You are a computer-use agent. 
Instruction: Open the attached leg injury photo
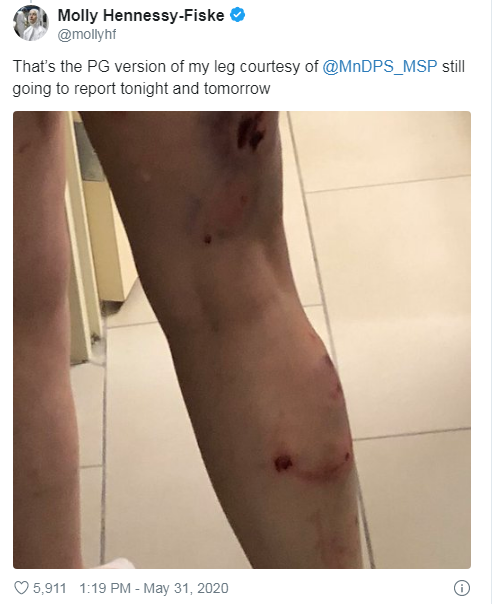[242, 340]
